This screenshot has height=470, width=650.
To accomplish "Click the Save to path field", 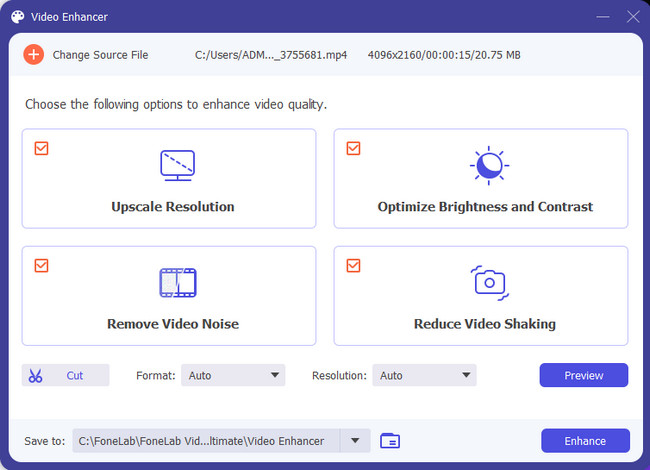I will (206, 441).
